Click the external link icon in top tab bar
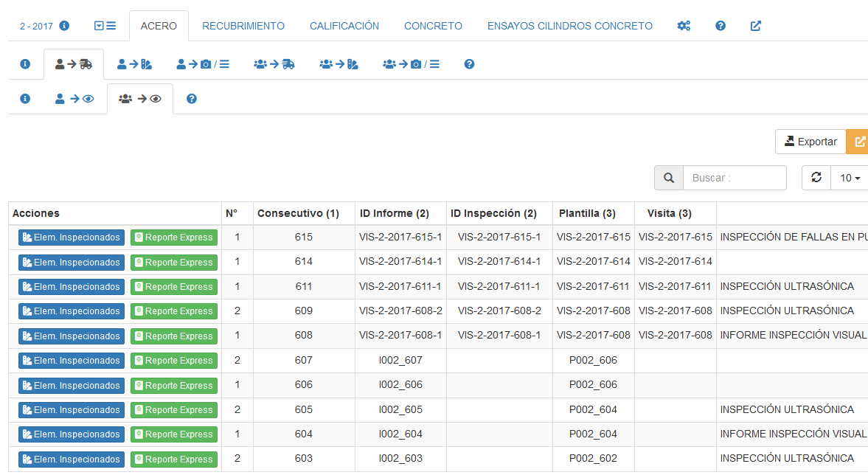868x475 pixels. 756,26
